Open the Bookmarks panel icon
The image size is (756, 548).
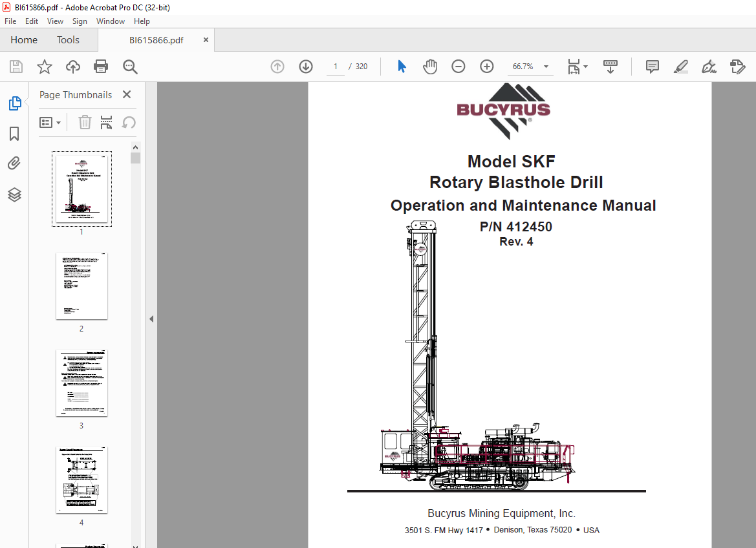tap(14, 134)
